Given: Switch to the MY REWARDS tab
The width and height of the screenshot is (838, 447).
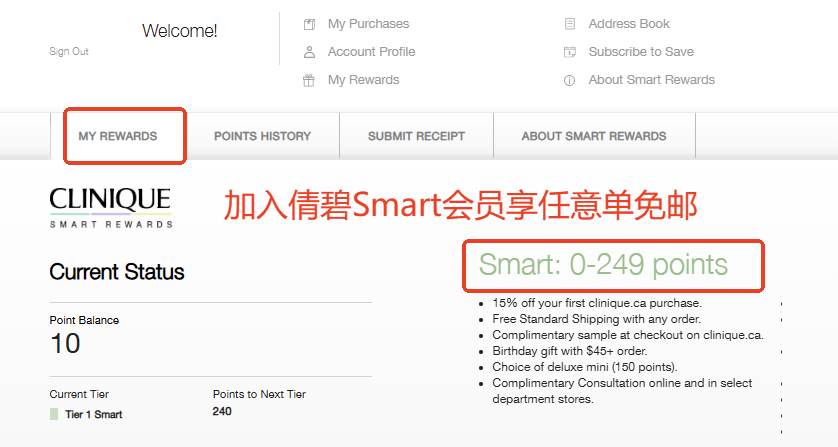Looking at the screenshot, I should (118, 136).
